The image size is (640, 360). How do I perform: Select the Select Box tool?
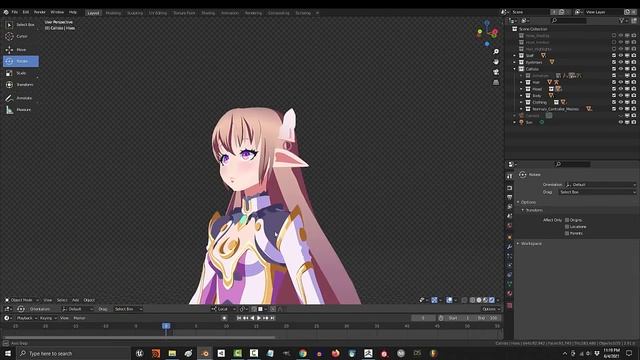20,25
